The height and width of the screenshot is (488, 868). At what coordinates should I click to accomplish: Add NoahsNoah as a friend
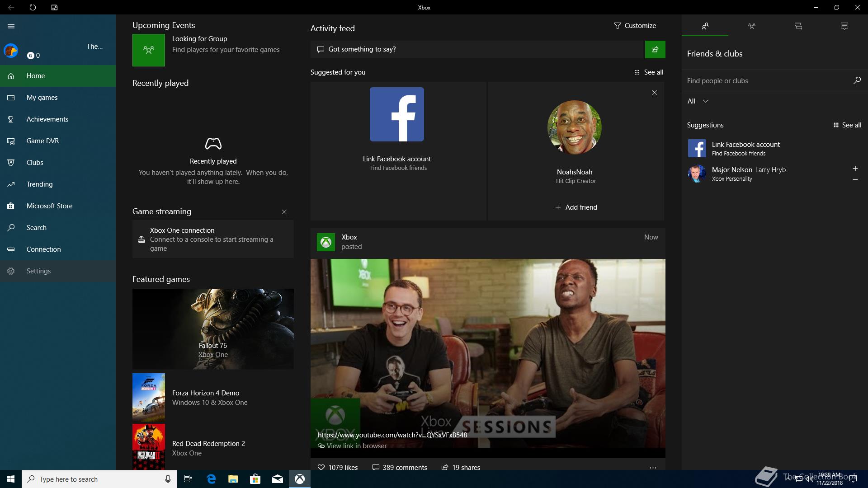click(576, 207)
